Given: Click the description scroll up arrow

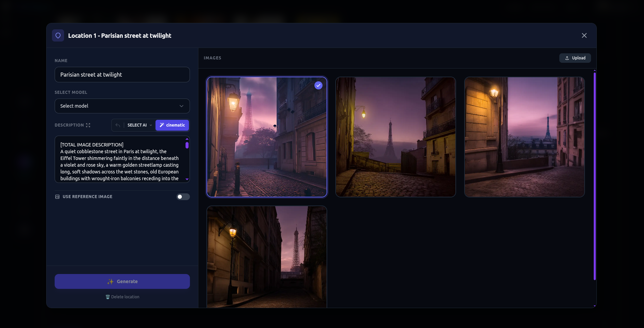Looking at the screenshot, I should (x=187, y=139).
